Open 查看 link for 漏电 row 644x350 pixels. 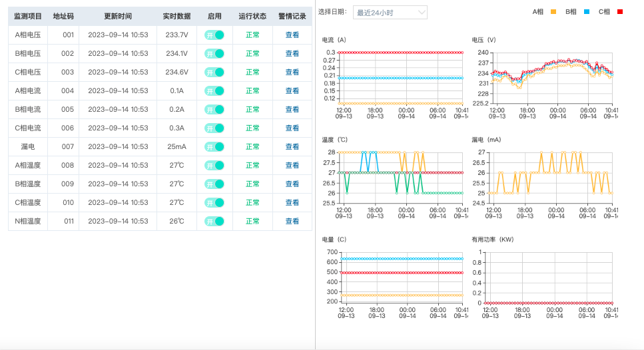(292, 147)
